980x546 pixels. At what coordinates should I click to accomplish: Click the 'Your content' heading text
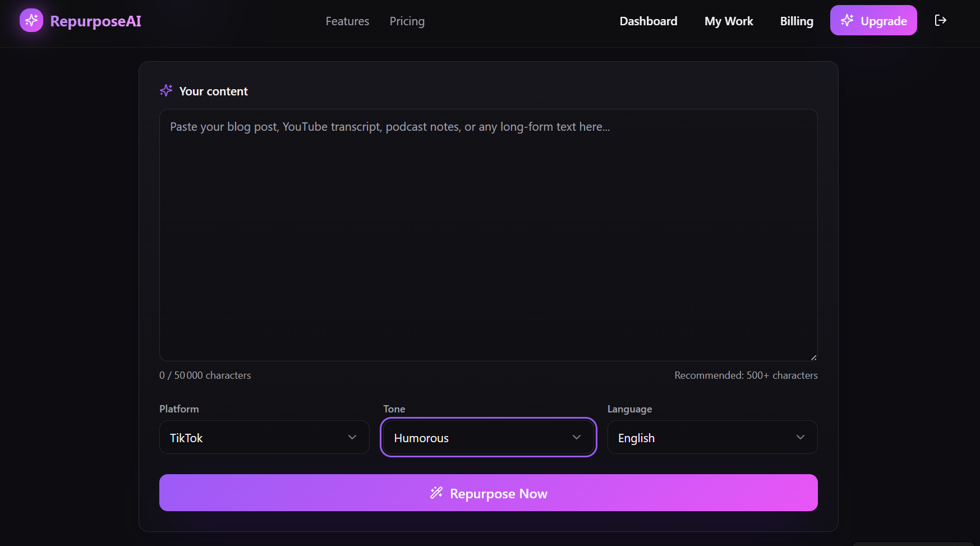tap(213, 91)
